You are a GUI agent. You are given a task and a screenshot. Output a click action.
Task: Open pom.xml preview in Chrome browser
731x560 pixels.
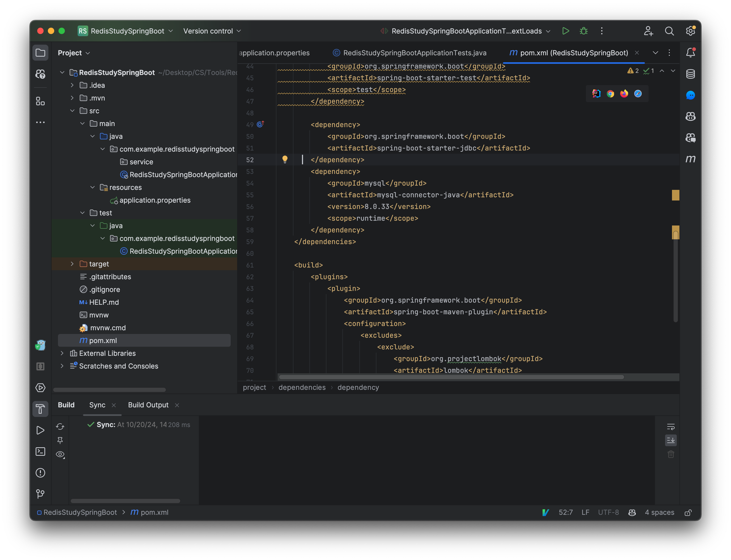click(610, 94)
